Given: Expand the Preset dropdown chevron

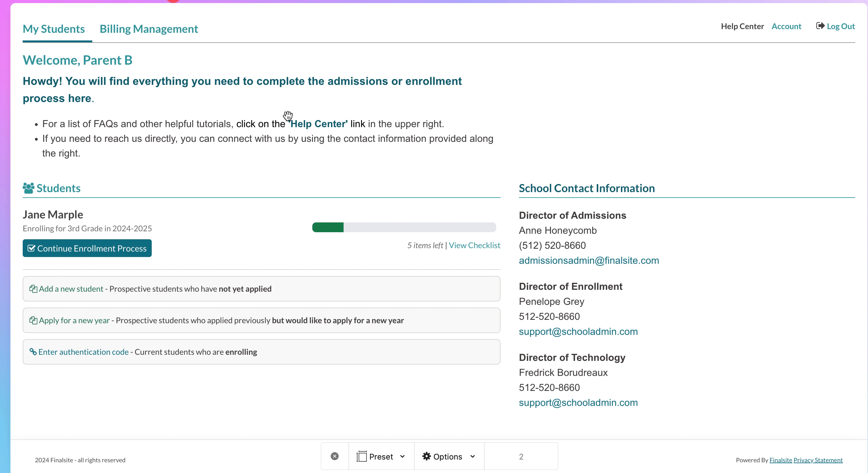Looking at the screenshot, I should [402, 456].
